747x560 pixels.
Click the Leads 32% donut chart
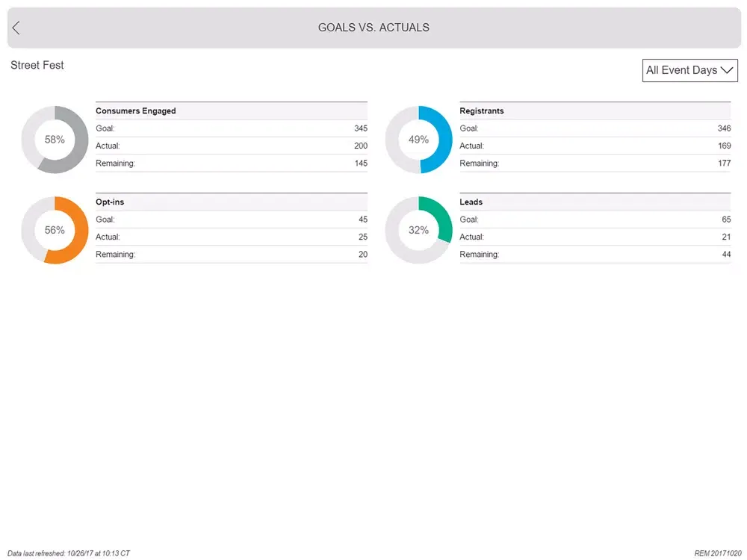tap(418, 231)
